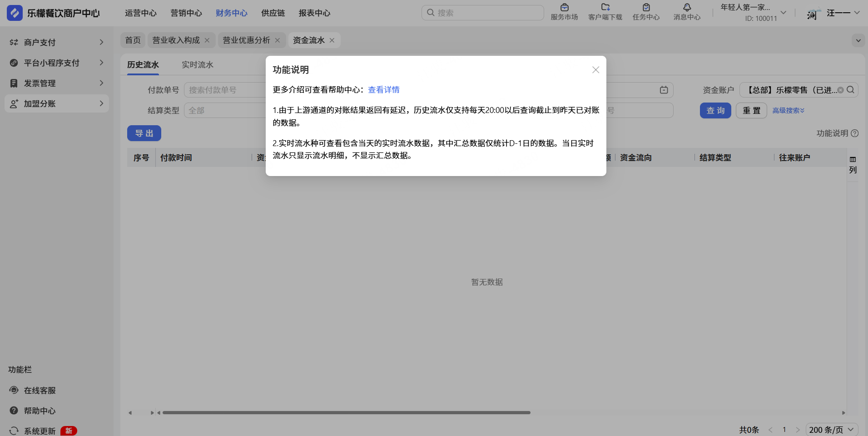Expand the 平台小程序支付 menu
The width and height of the screenshot is (868, 436).
coord(101,63)
